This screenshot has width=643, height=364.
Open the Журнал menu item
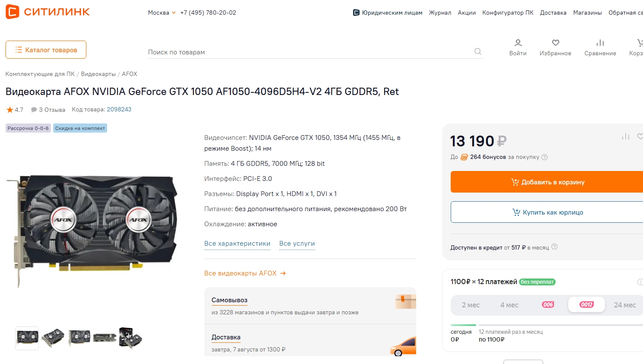[x=440, y=13]
